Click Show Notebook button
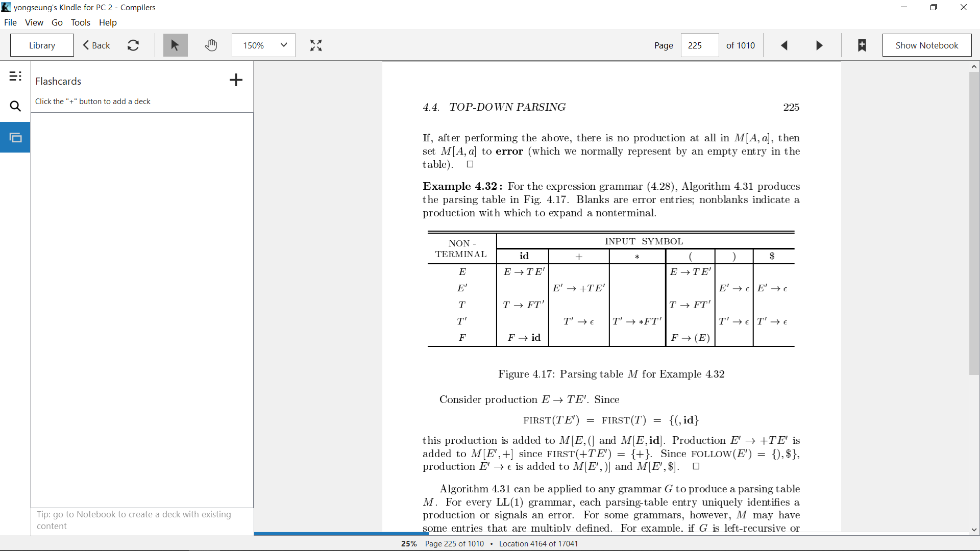The height and width of the screenshot is (551, 980). point(927,45)
